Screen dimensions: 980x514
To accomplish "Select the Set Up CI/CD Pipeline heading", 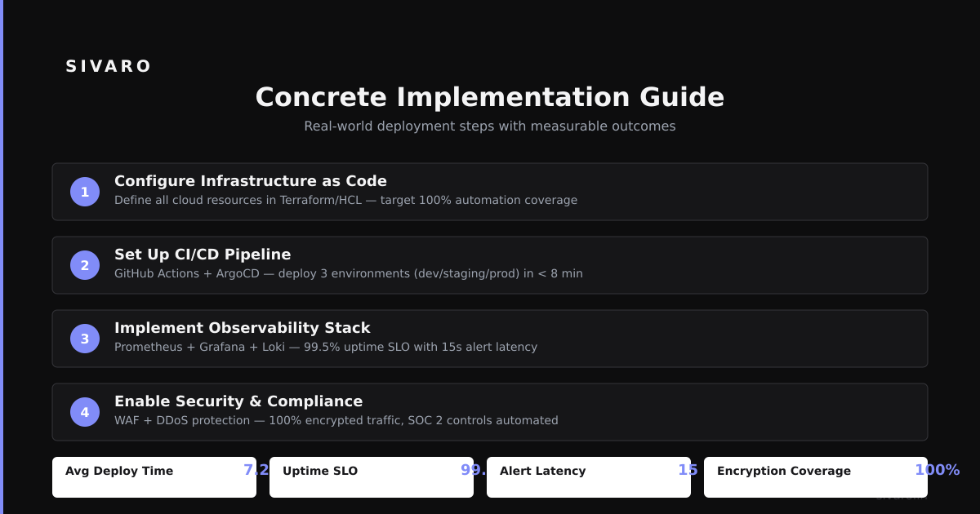I will pyautogui.click(x=203, y=255).
